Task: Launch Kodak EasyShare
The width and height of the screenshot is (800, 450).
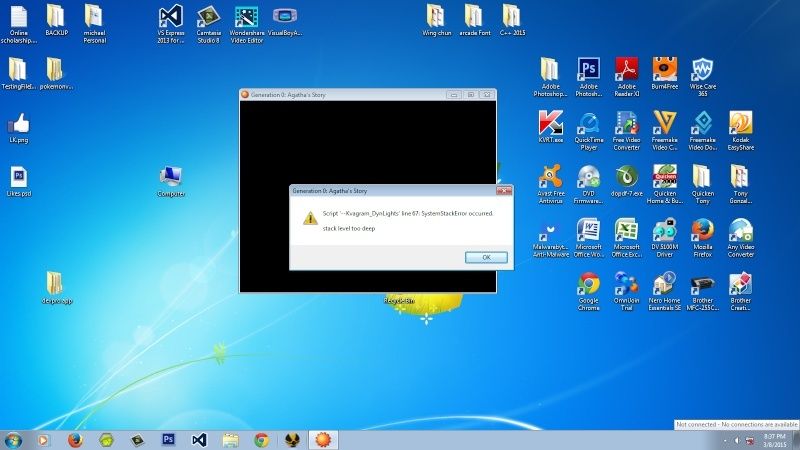Action: 740,131
